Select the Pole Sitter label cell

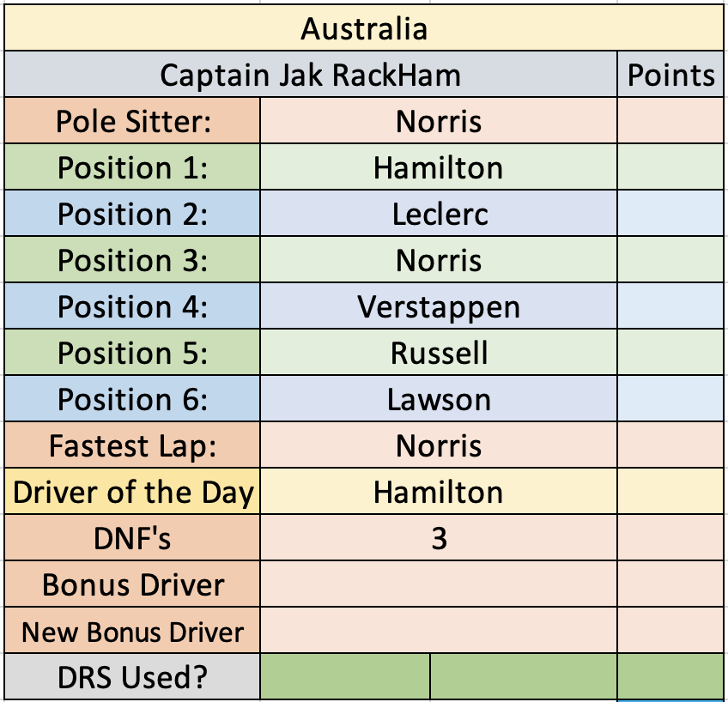(x=132, y=121)
